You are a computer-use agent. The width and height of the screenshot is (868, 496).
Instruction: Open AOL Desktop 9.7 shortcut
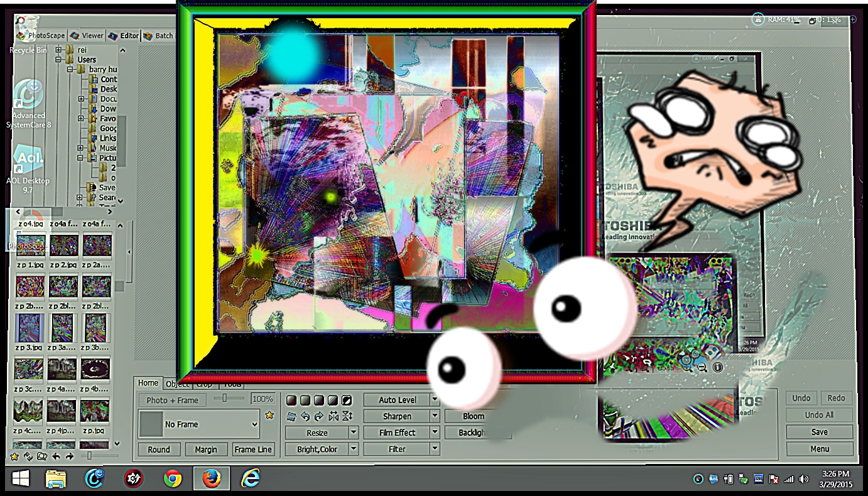click(x=28, y=170)
